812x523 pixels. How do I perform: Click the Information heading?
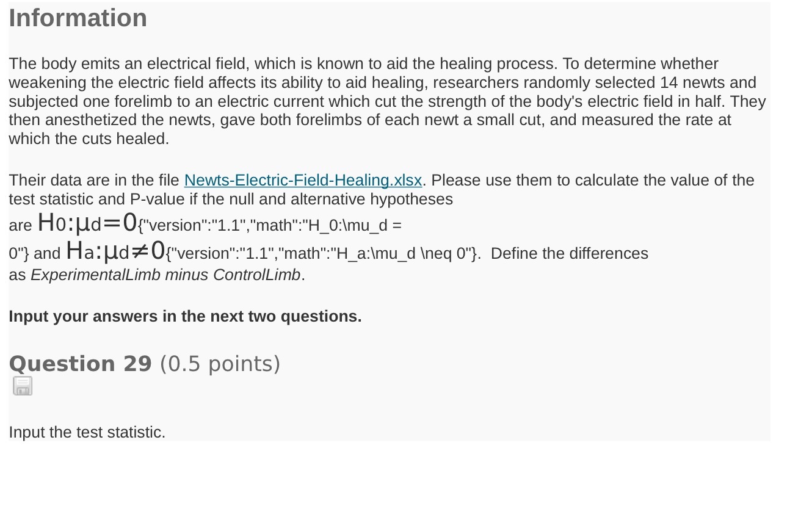[x=78, y=18]
